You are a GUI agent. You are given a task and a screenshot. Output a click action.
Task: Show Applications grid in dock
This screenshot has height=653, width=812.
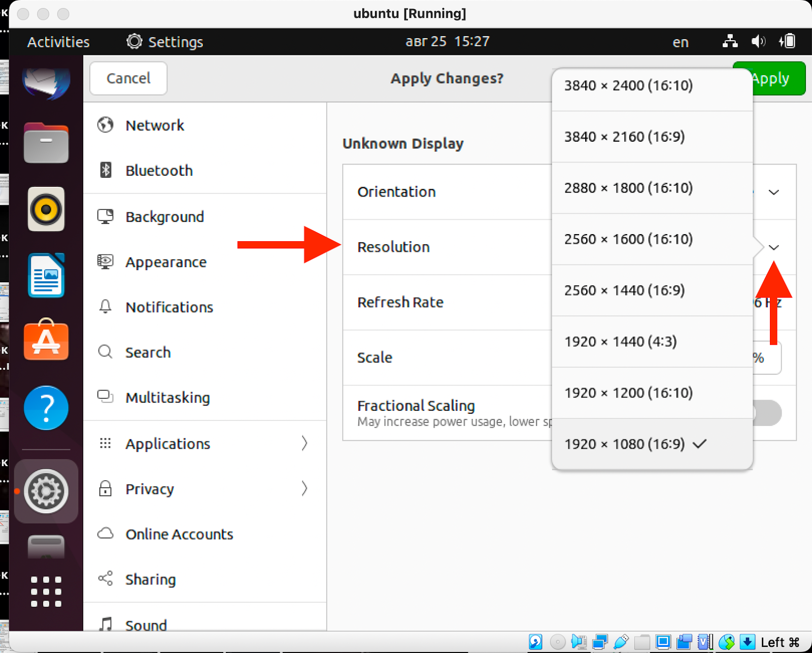point(46,591)
